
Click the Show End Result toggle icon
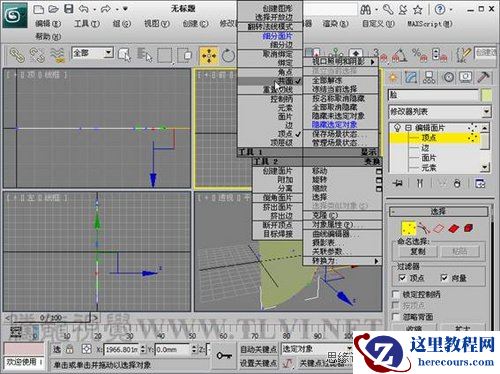(x=420, y=183)
